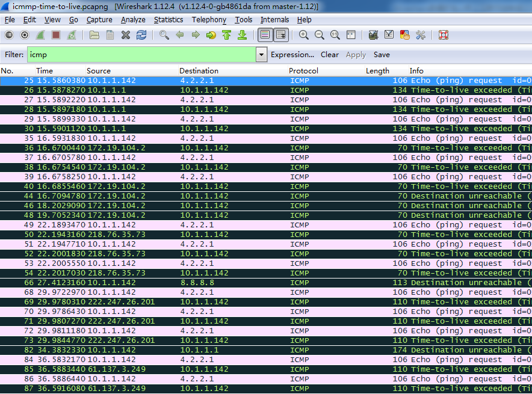
Task: Select packet 66 destined to 8.8.8.8
Action: click(x=266, y=283)
